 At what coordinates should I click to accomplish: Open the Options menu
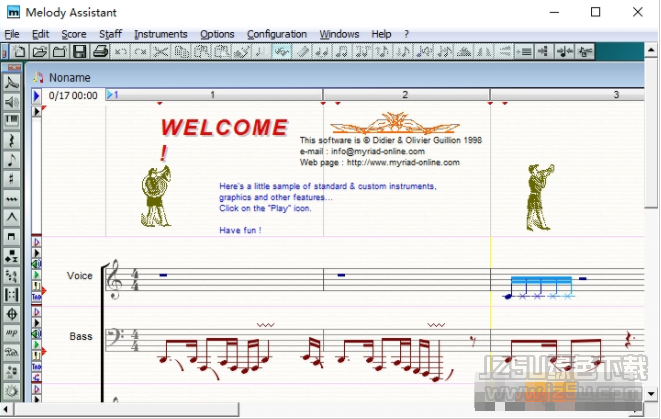click(x=217, y=34)
